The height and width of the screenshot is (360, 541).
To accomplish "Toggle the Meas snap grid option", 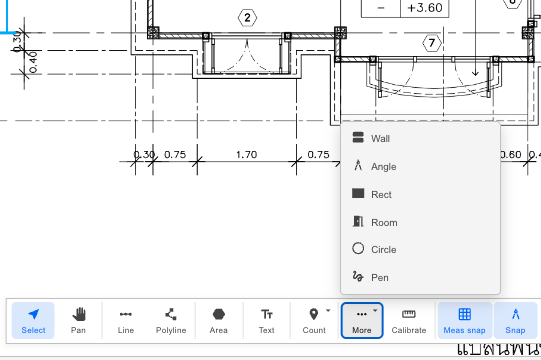I will [464, 320].
